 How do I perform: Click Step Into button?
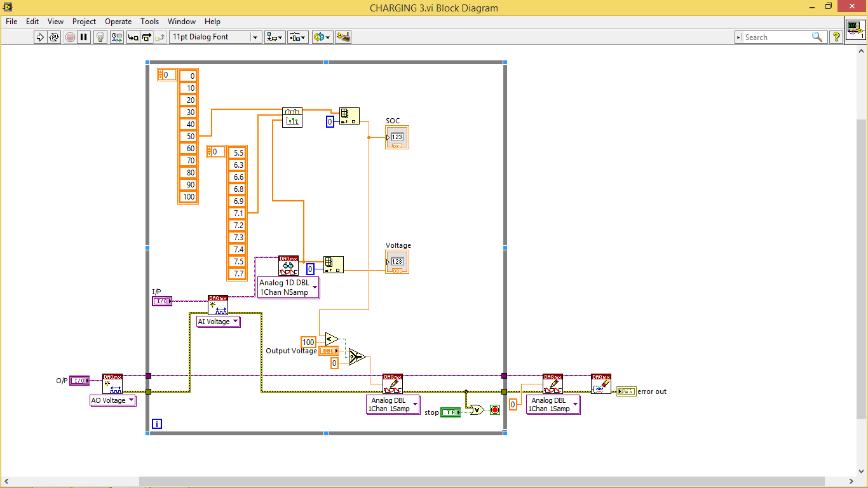[133, 37]
